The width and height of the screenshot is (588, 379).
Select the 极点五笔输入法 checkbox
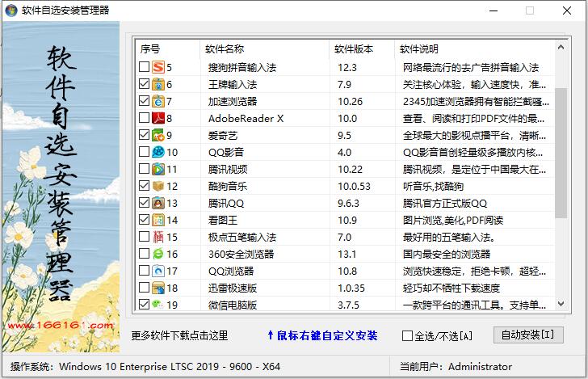pyautogui.click(x=144, y=237)
